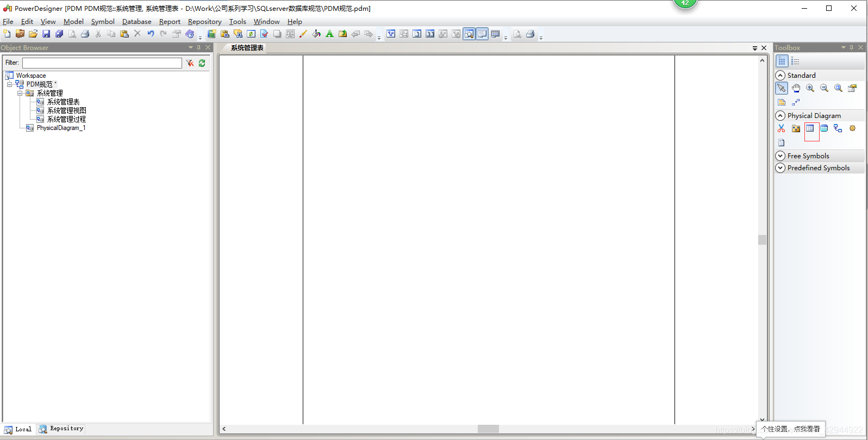This screenshot has height=440, width=868.
Task: Click the Font green A toolbar icon
Action: point(329,34)
